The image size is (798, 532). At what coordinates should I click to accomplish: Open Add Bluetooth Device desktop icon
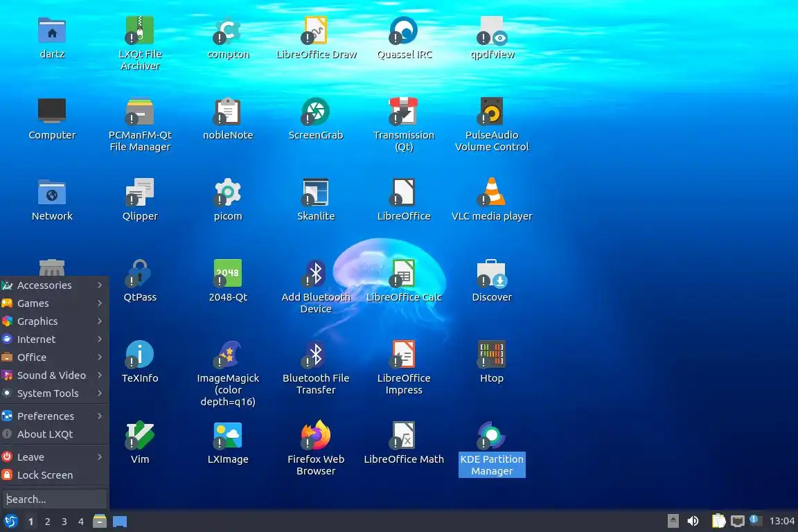pos(316,274)
